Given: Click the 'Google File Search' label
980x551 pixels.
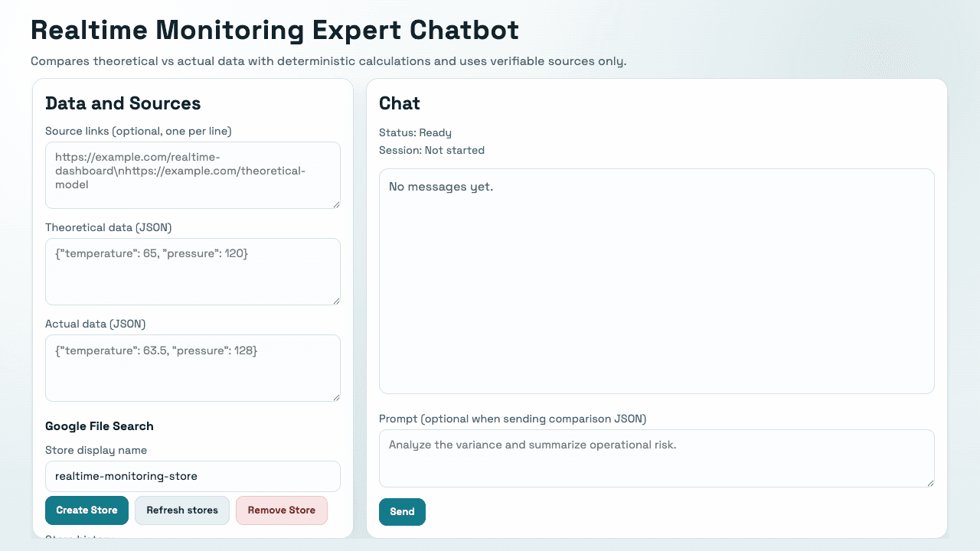Looking at the screenshot, I should [100, 426].
